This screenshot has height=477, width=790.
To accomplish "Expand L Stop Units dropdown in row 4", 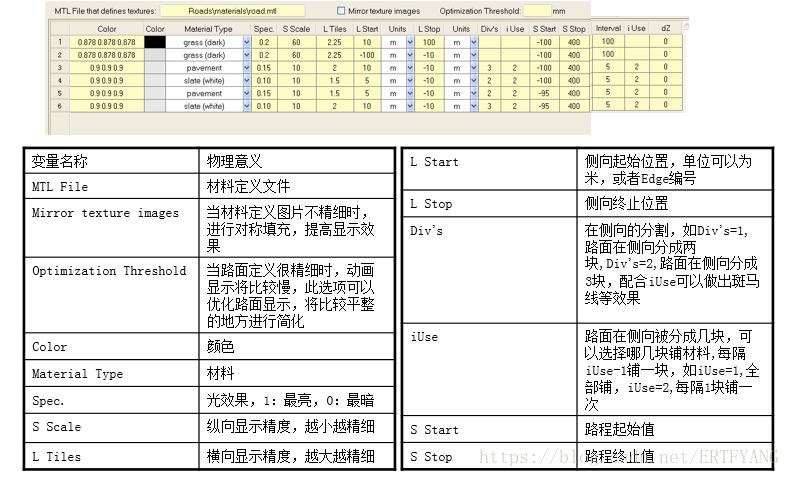I will [474, 80].
